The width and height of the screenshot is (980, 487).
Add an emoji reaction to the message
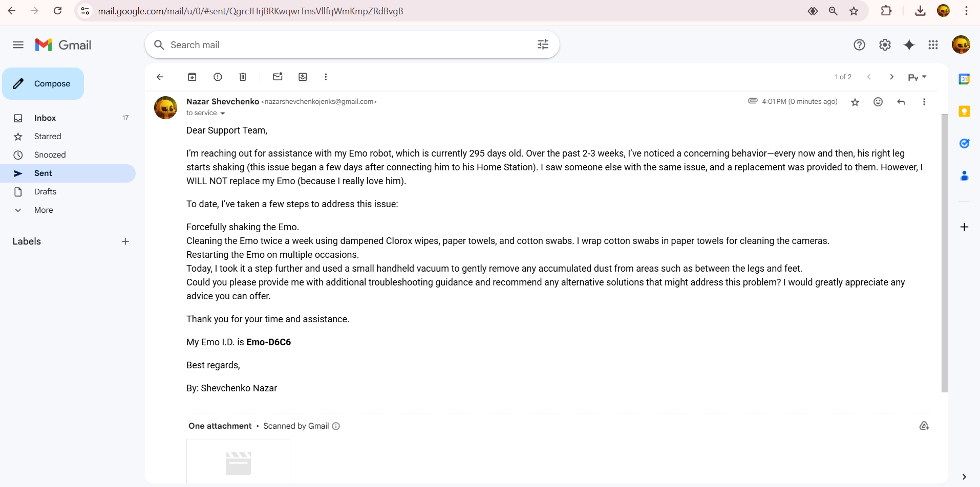point(878,102)
